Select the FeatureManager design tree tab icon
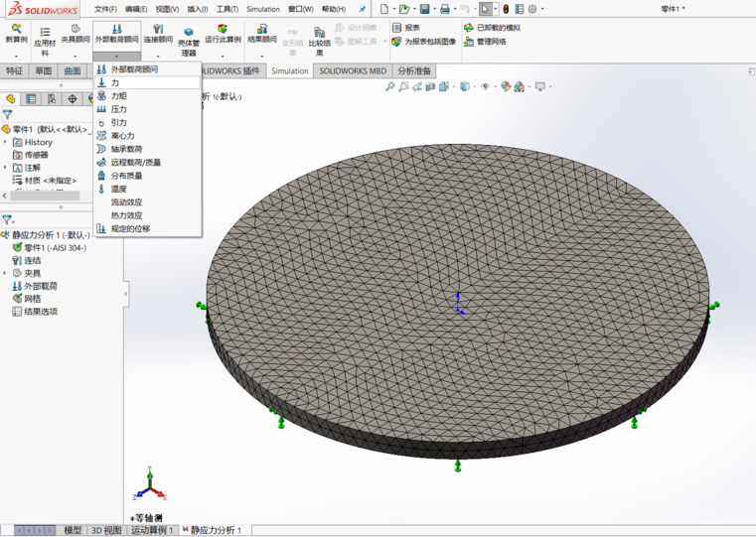 click(x=11, y=99)
